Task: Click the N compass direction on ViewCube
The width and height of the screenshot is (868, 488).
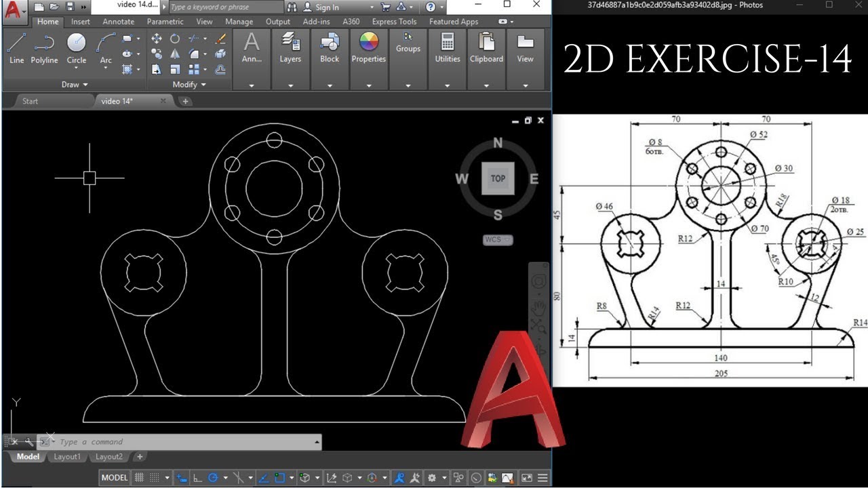Action: click(x=498, y=142)
